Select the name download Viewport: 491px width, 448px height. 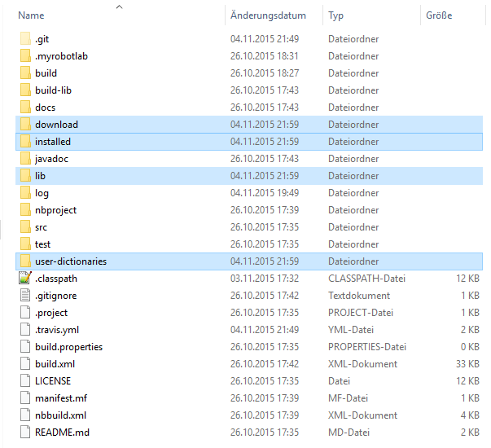point(56,125)
